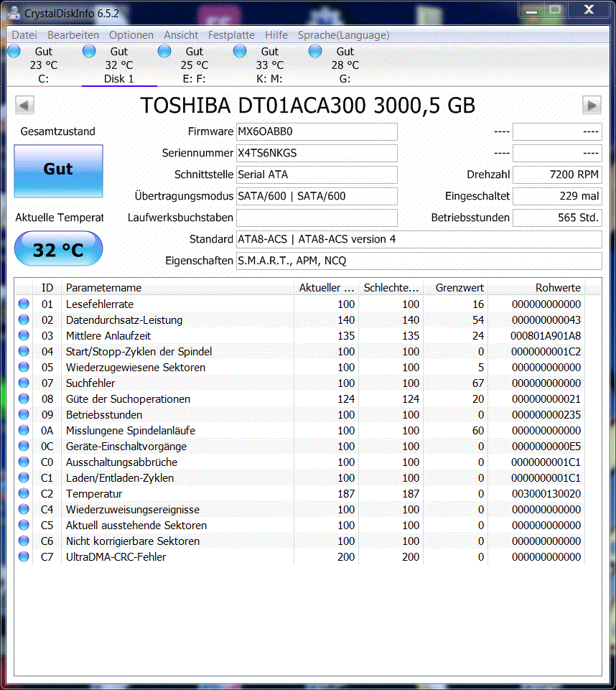The image size is (616, 690).
Task: Click the Grenzwert column header
Action: pos(455,288)
